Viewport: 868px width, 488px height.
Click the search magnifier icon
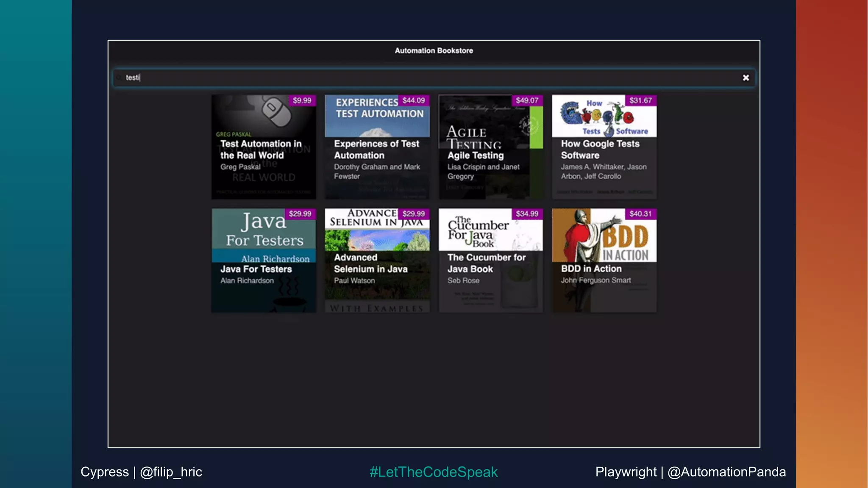tap(119, 78)
